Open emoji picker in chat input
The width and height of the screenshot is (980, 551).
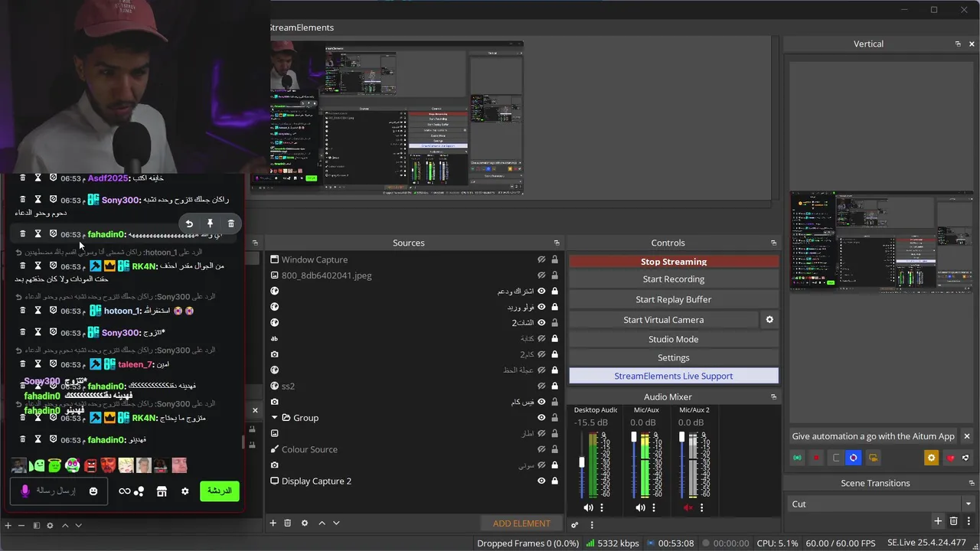[93, 491]
